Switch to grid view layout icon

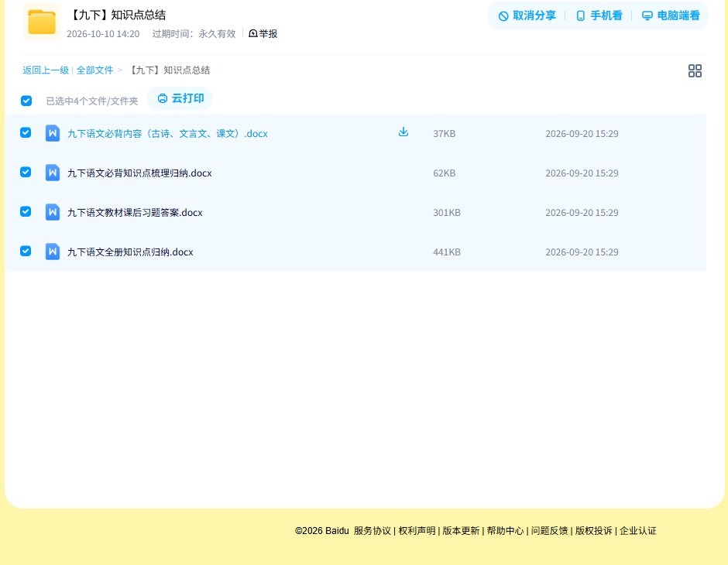click(x=695, y=70)
